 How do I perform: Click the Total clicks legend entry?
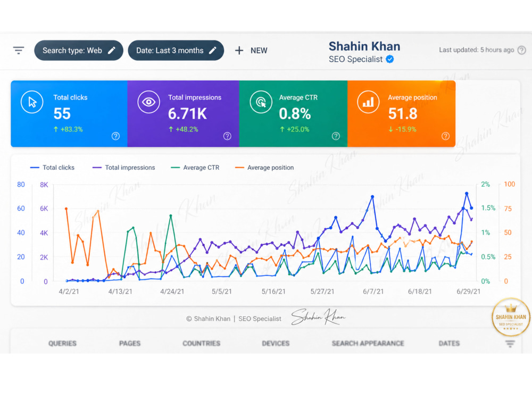[52, 168]
